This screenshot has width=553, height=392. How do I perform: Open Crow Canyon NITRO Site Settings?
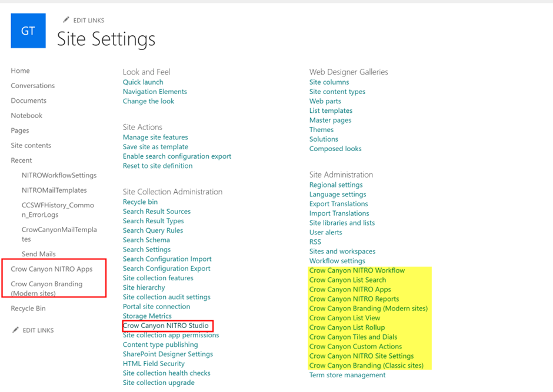click(361, 356)
